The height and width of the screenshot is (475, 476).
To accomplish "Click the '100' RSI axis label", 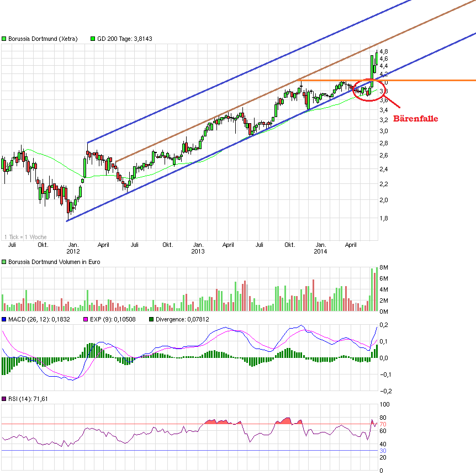I will pos(385,404).
